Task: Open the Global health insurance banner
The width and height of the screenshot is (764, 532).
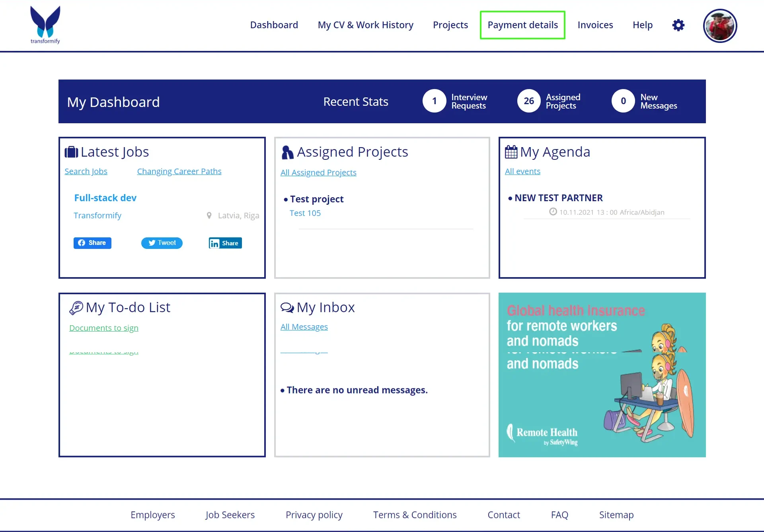Action: [x=602, y=375]
